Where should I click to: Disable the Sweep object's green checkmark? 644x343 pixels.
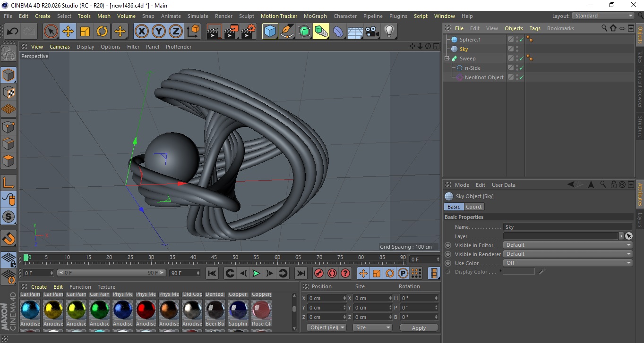click(521, 59)
